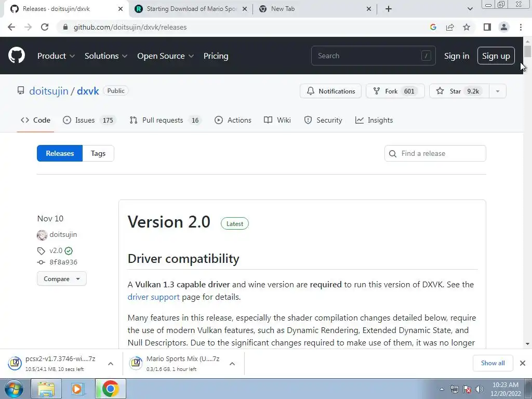Viewport: 532px width, 399px height.
Task: Open the doitsujin owner link
Action: [x=49, y=91]
